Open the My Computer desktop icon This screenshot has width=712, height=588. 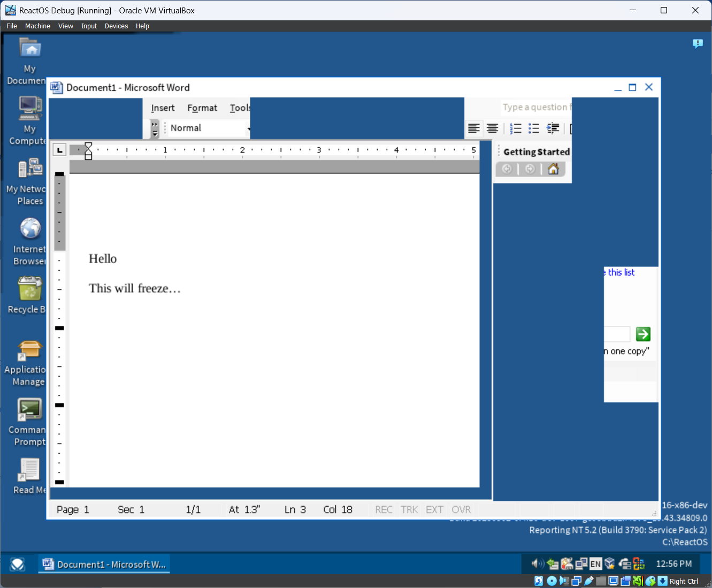coord(30,121)
